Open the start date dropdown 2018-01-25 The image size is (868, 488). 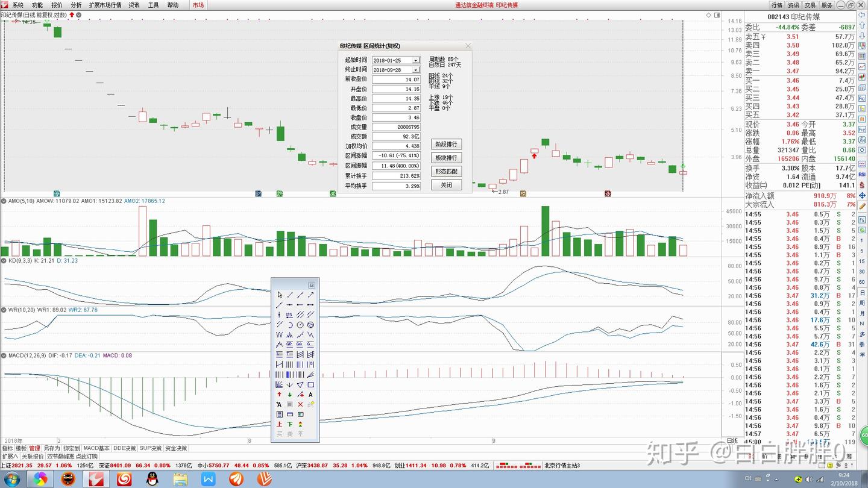click(x=416, y=60)
